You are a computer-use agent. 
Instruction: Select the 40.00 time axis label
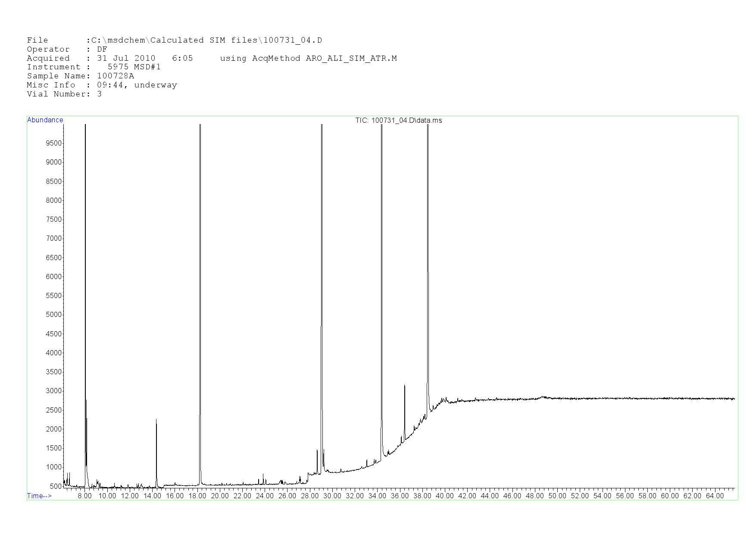(444, 496)
